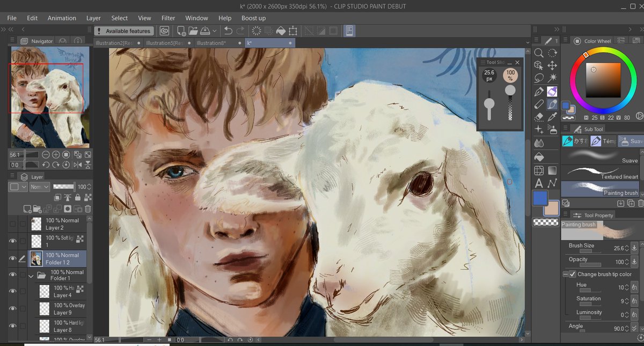Hide the Soft light layer

[x=12, y=241]
